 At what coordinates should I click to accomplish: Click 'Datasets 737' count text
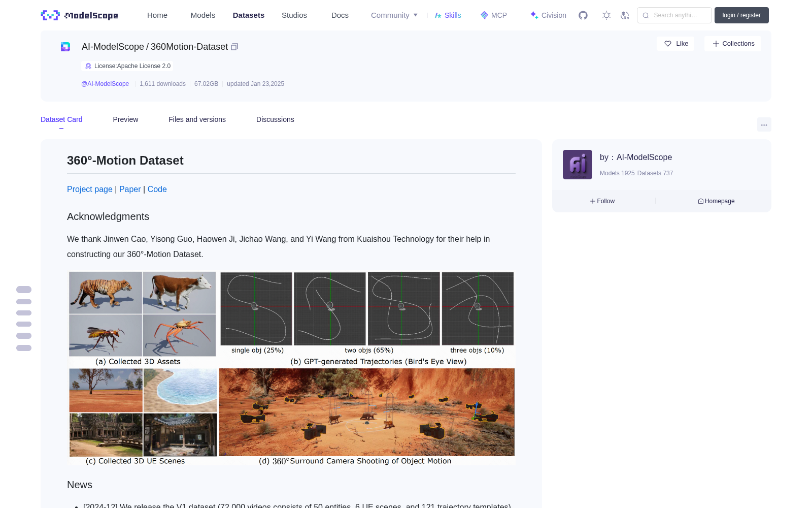click(x=655, y=173)
